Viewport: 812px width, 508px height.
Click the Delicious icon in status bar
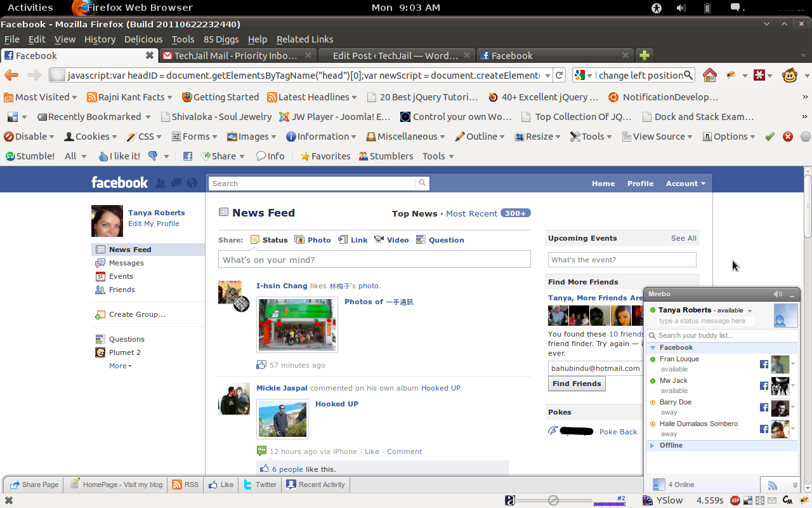748,500
